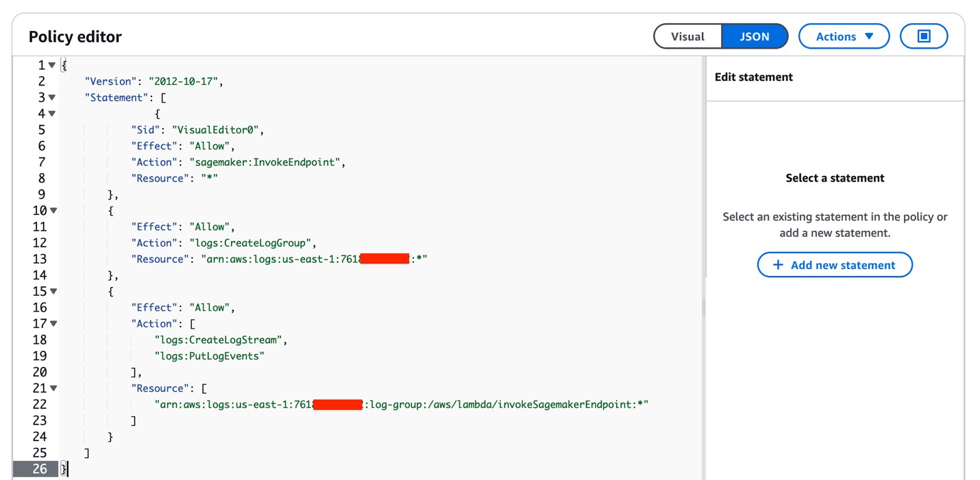Place cursor at closing brace on line 26
The image size is (980, 480).
pyautogui.click(x=64, y=469)
